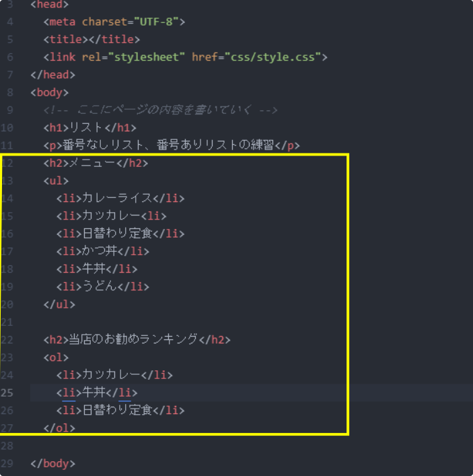Click the 牛丼 item on line 25
Image resolution: width=473 pixels, height=476 pixels.
(x=97, y=393)
